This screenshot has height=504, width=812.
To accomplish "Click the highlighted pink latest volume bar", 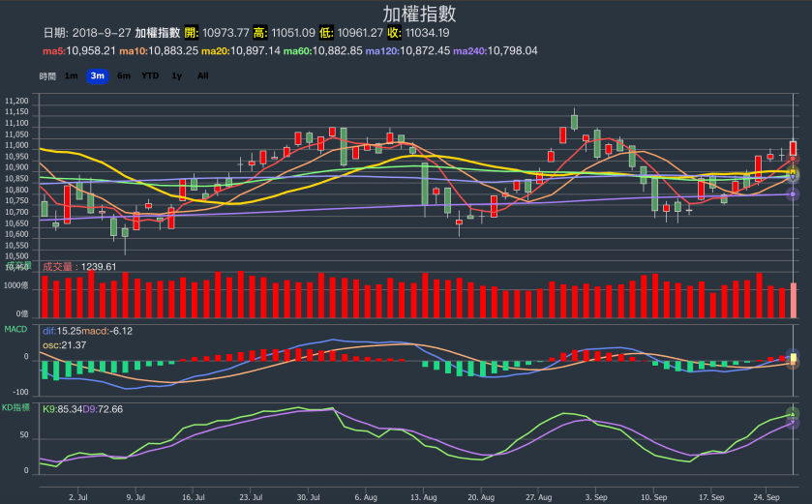I will pyautogui.click(x=793, y=300).
